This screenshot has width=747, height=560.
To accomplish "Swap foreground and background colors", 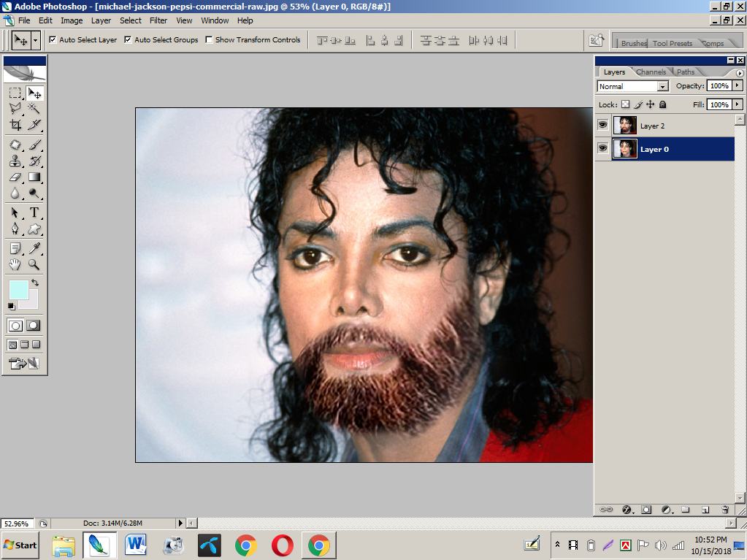I will click(x=35, y=283).
